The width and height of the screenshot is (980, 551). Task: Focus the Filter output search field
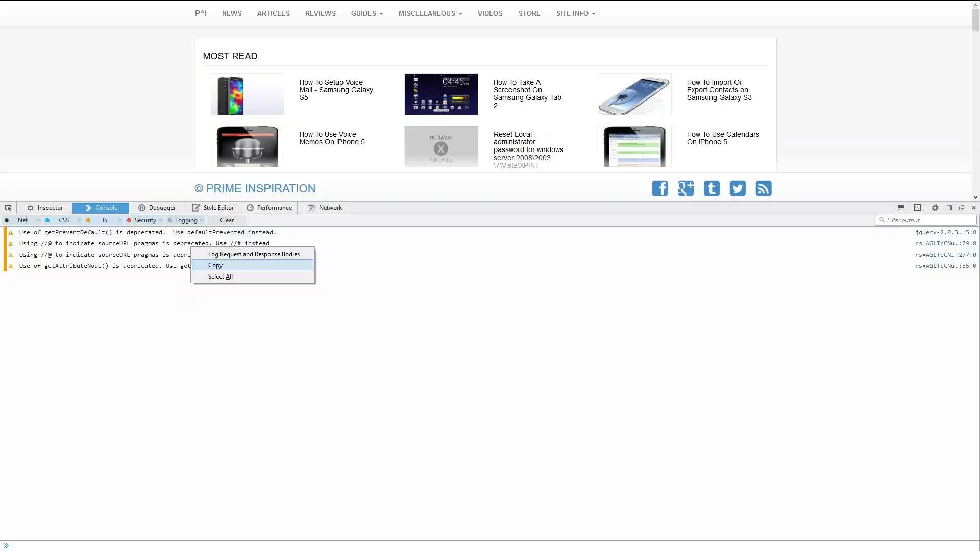click(926, 220)
